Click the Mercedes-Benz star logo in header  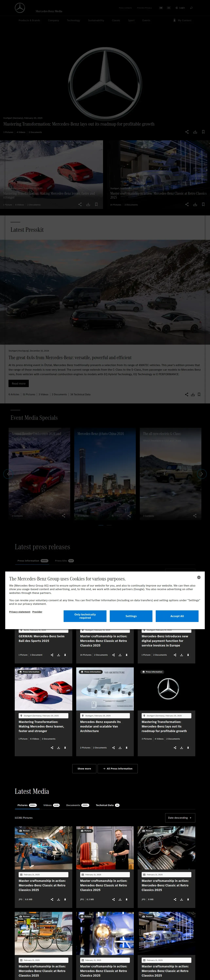(20, 8)
